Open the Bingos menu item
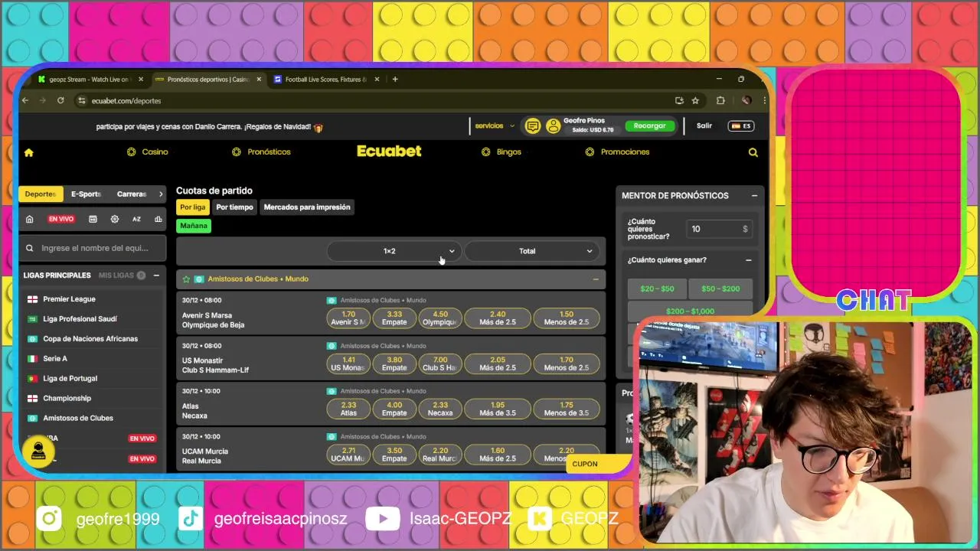The width and height of the screenshot is (980, 551). click(501, 152)
